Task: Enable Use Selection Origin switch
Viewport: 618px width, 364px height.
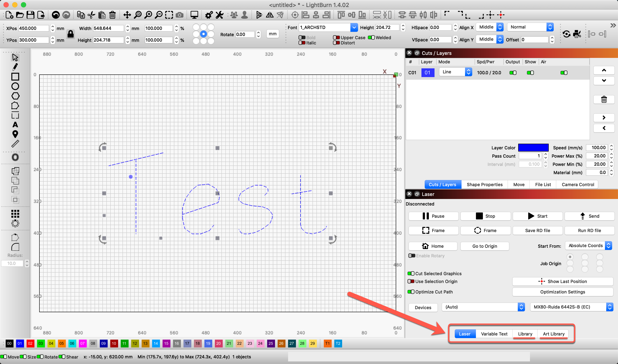Action: 411,281
